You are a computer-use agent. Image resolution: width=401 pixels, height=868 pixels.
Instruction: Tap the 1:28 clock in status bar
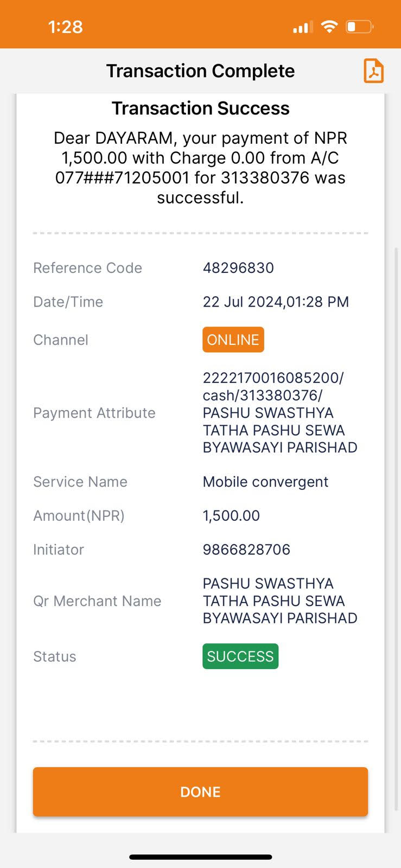tap(65, 27)
